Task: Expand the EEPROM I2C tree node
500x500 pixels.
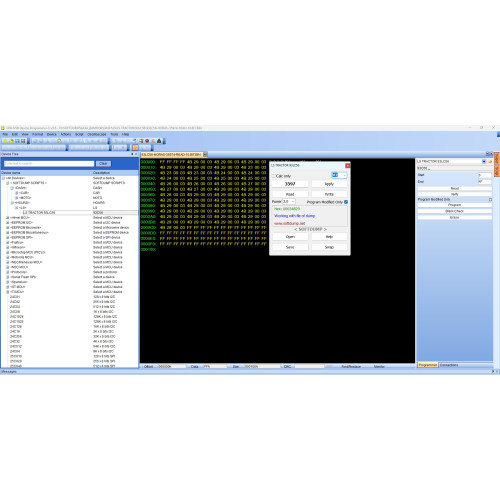Action: click(8, 223)
